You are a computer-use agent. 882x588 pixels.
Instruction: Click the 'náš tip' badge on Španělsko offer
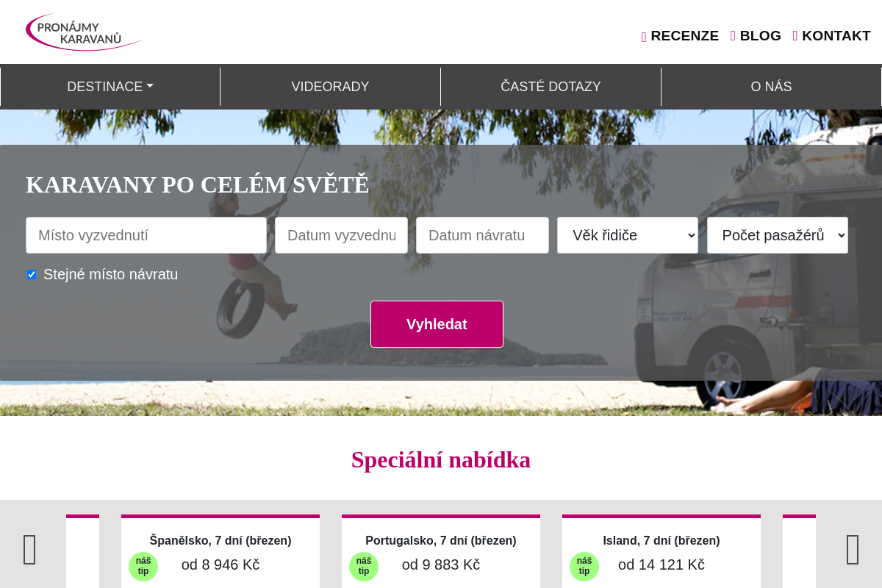pyautogui.click(x=143, y=567)
